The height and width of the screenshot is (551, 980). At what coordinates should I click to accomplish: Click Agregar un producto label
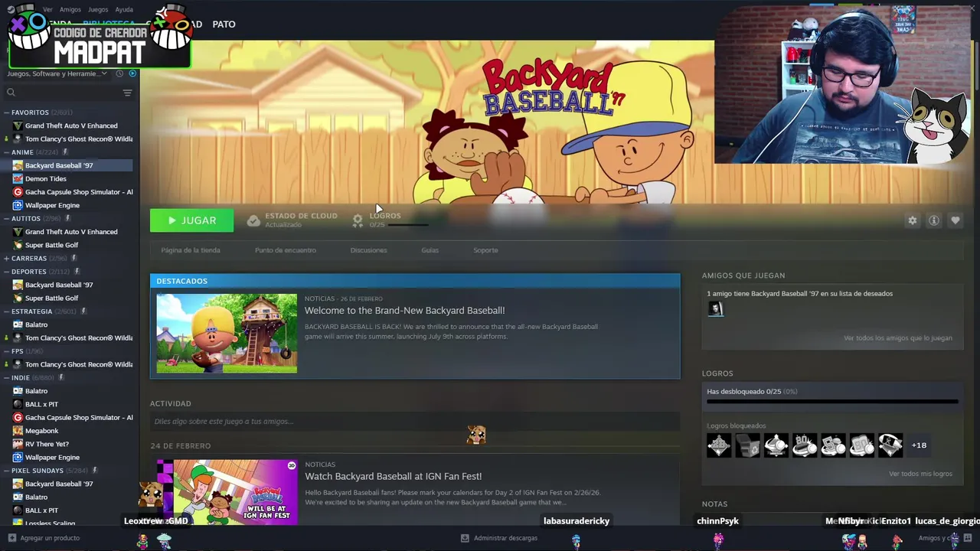coord(50,538)
